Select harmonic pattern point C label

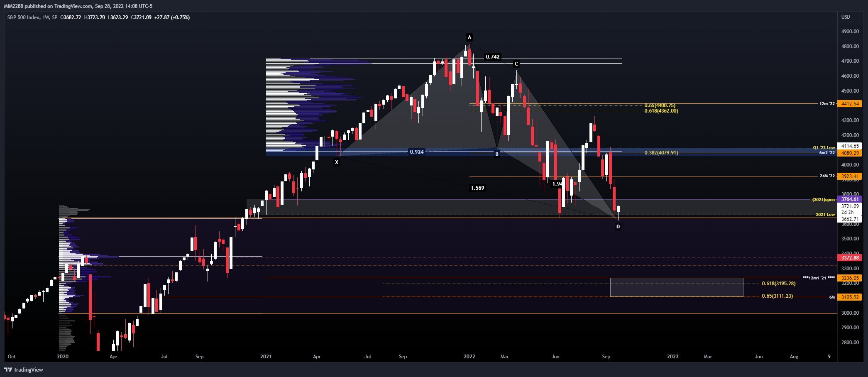pos(516,64)
